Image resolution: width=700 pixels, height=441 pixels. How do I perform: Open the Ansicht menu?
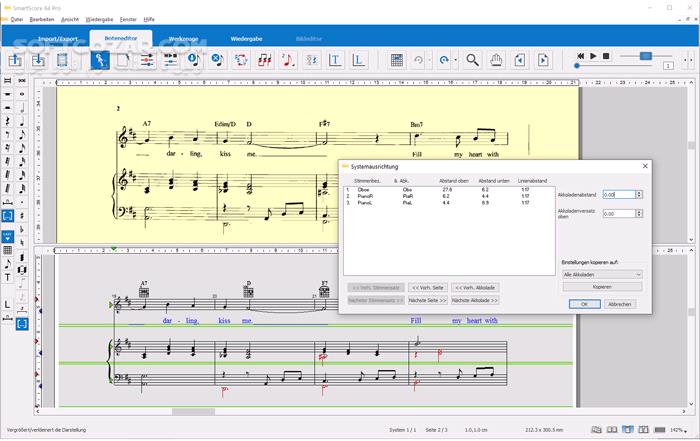pos(70,20)
